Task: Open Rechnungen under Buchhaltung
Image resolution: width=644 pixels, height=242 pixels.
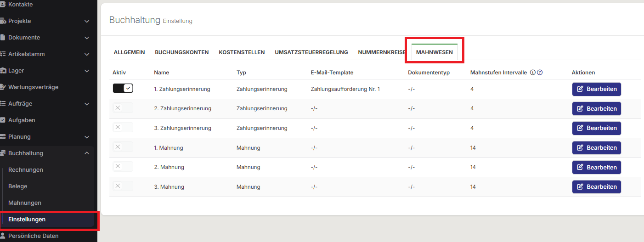Action: 26,170
